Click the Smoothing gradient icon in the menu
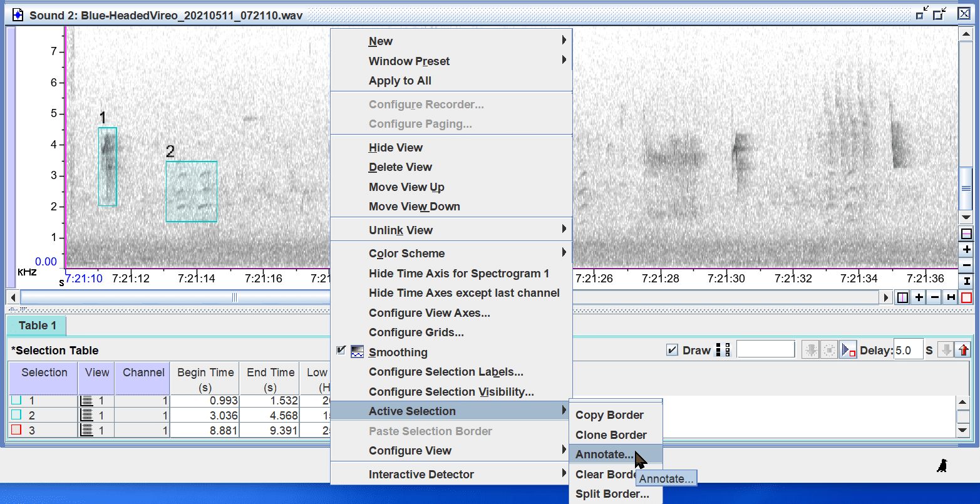980x504 pixels. coord(357,351)
